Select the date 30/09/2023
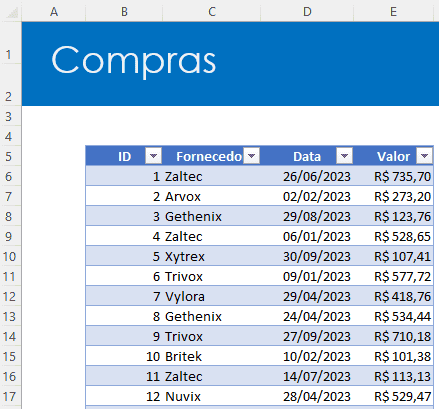This screenshot has height=409, width=439. [x=307, y=256]
